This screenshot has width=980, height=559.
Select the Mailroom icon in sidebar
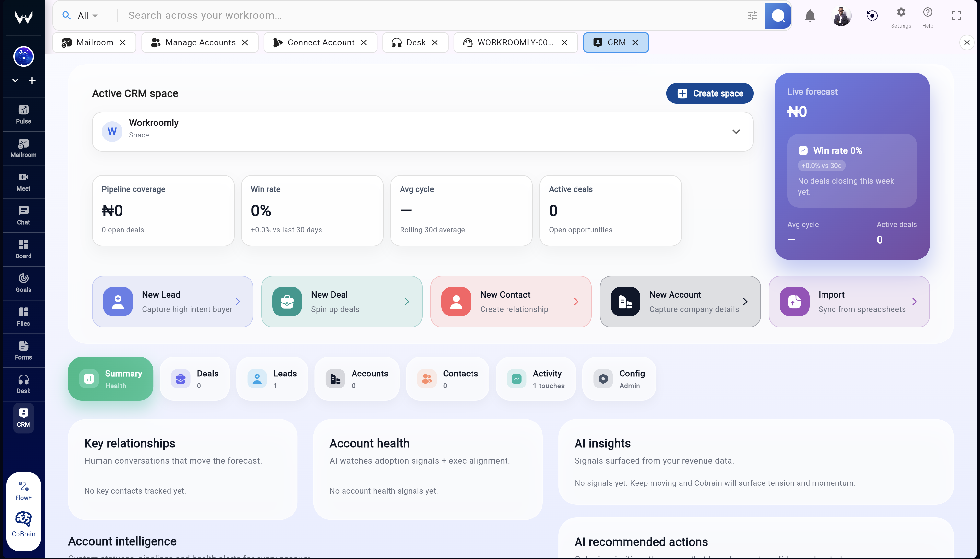pos(23,148)
